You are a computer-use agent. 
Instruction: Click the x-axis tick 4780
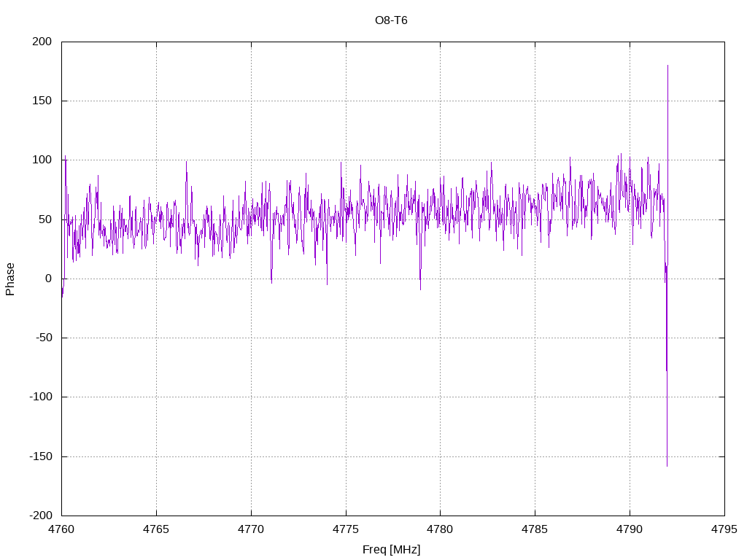pyautogui.click(x=440, y=529)
